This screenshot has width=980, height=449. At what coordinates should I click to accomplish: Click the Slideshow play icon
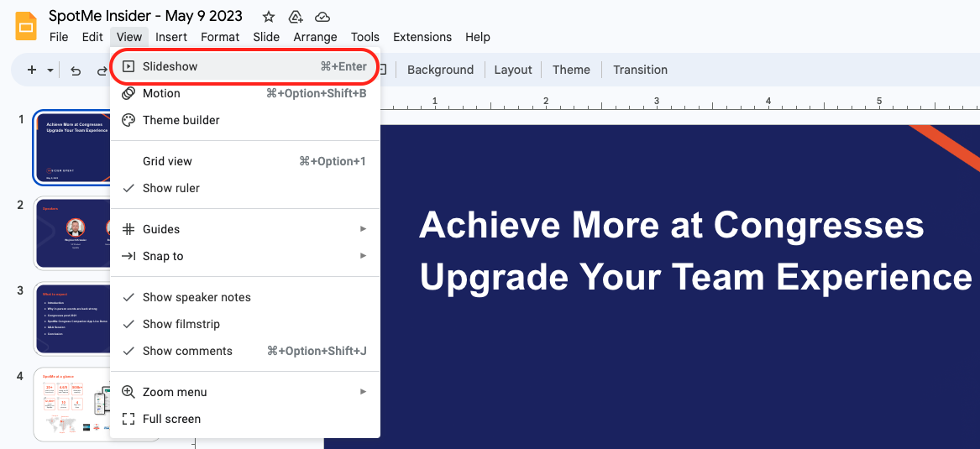[128, 66]
